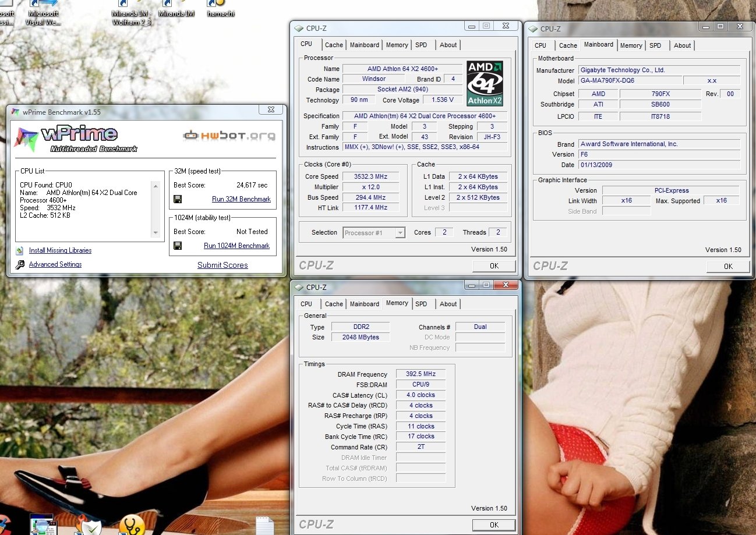Click the document icon beside Install Missing Libraries
The width and height of the screenshot is (756, 535).
tap(20, 250)
